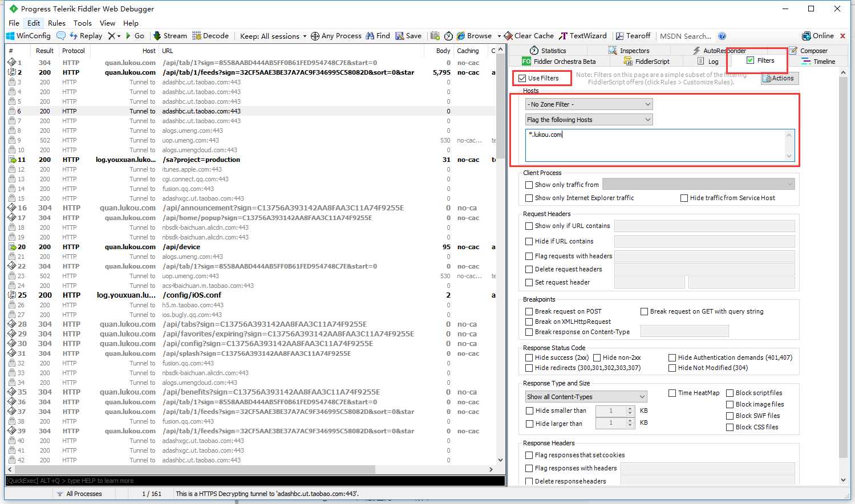This screenshot has height=504, width=855.
Task: Enable the Time HeatMap checkbox
Action: 672,393
